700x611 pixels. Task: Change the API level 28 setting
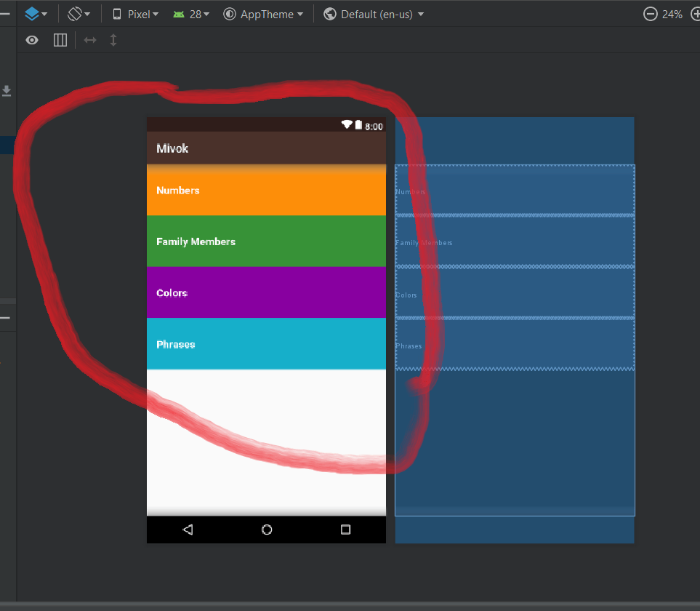click(191, 14)
